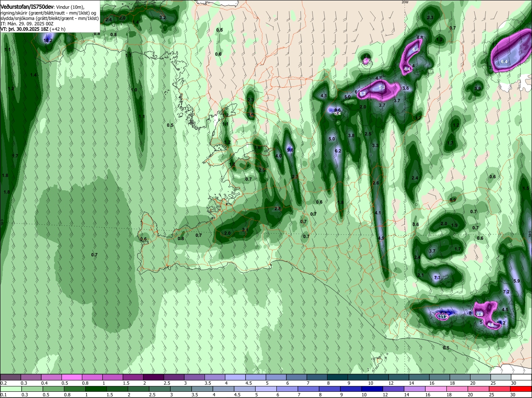
Task: Click the Veðurstofan/IS750dev title text
Action: pyautogui.click(x=27, y=7)
